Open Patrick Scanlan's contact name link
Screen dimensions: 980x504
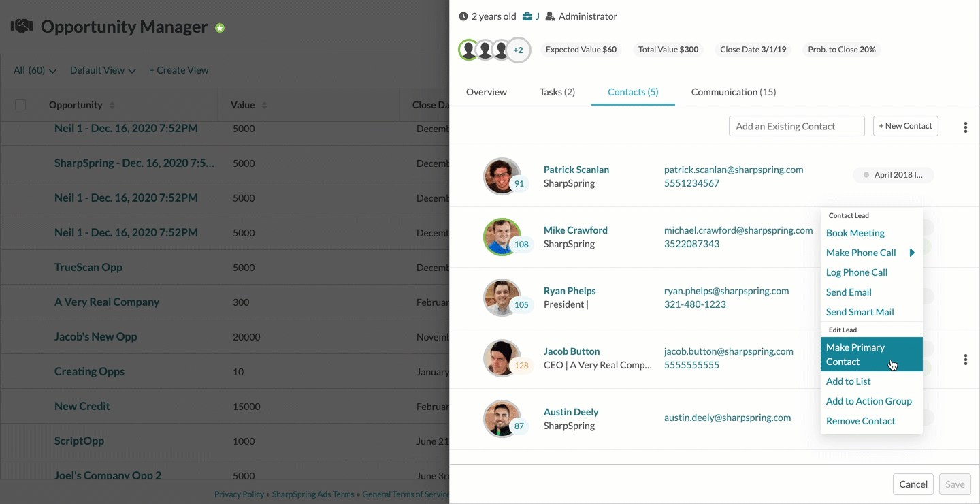tap(576, 170)
